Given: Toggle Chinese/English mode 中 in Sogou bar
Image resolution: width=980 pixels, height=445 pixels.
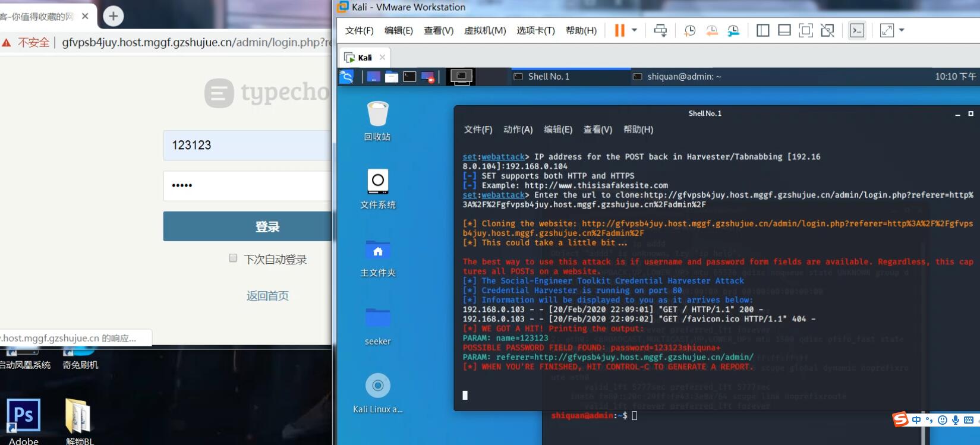Looking at the screenshot, I should click(x=916, y=420).
